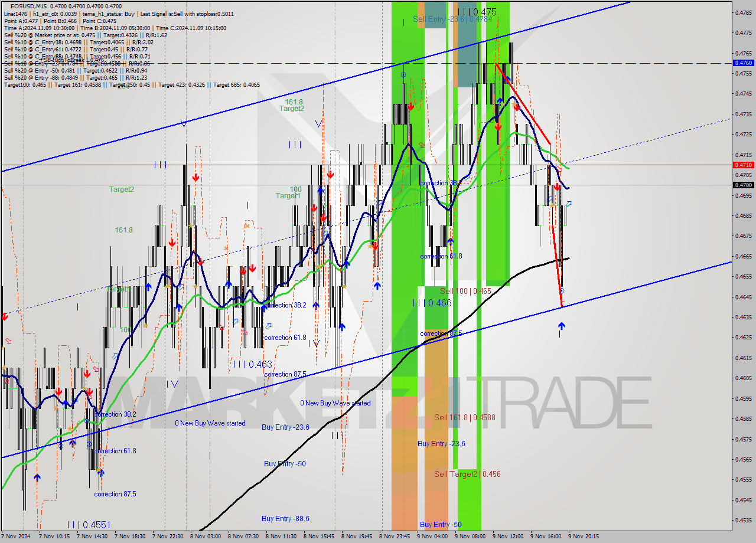
Task: Click '7 Nov 22:30' on the time axis
Action: click(x=167, y=537)
